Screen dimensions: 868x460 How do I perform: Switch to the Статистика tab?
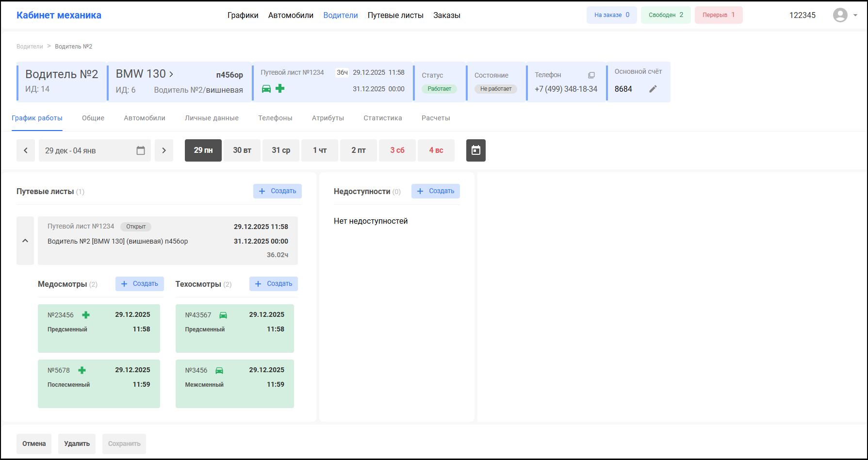(382, 118)
